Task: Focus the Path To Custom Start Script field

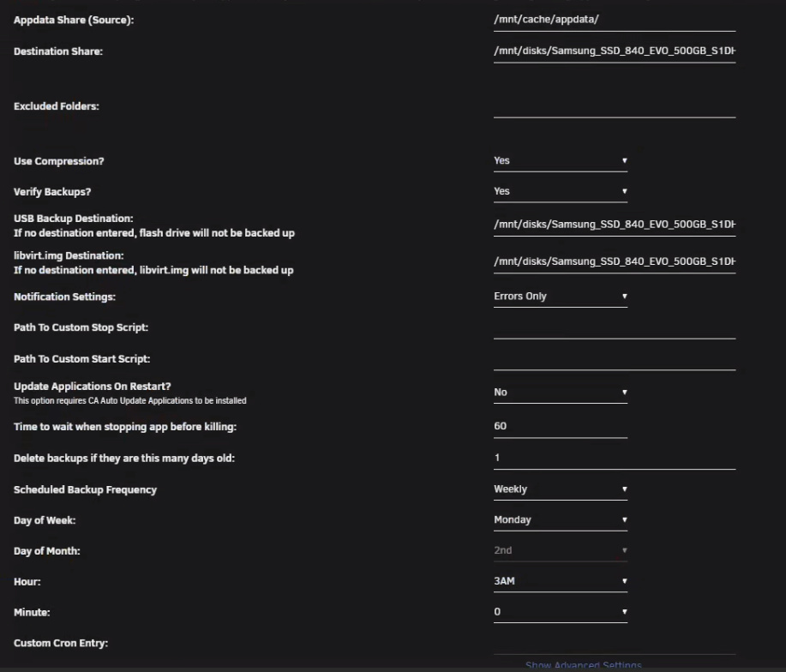Action: [614, 359]
